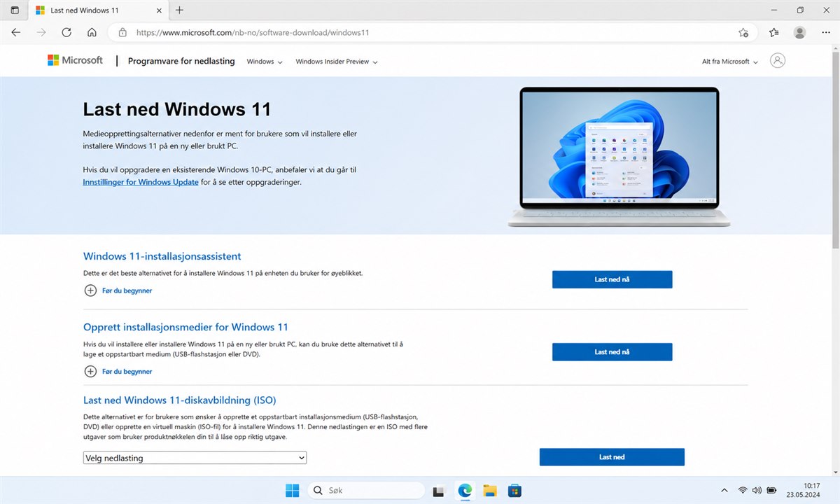
Task: Open a new tab with plus icon
Action: click(x=179, y=10)
